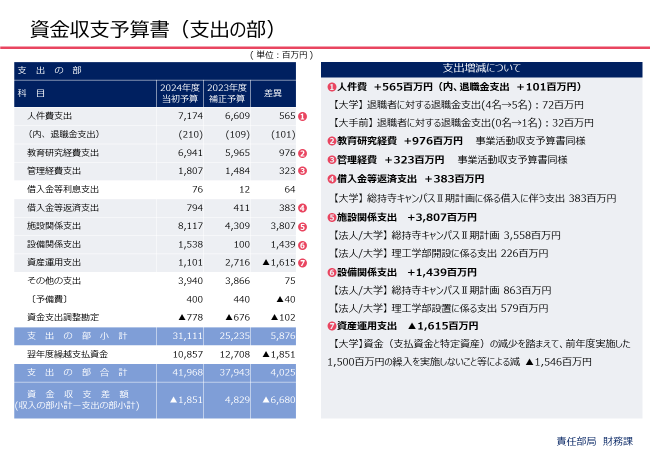The width and height of the screenshot is (650, 450).
Task: Click the 差異 column header
Action: 272,94
